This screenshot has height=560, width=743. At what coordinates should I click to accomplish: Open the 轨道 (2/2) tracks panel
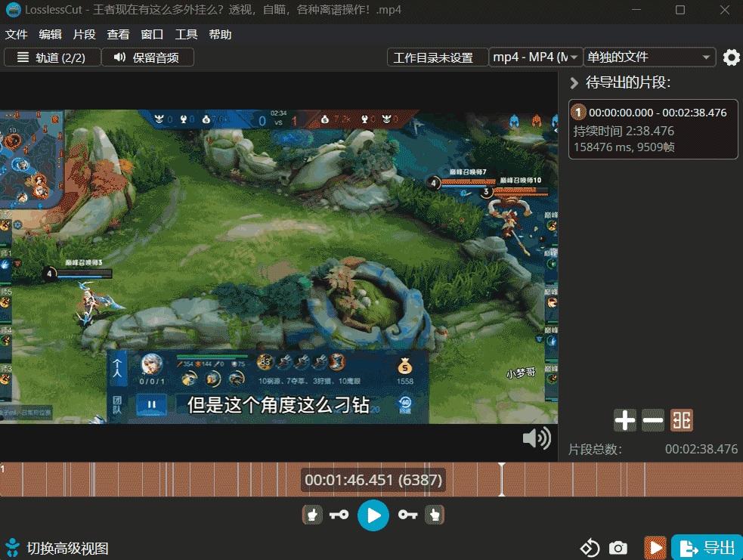pos(52,57)
